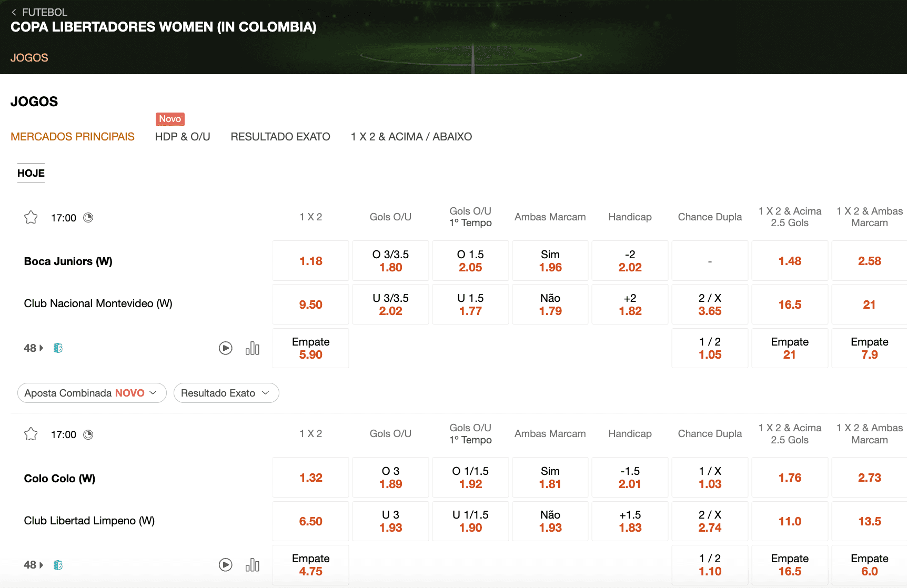Click the clock icon beside Boca Juniors 17:00
This screenshot has width=907, height=588.
88,218
